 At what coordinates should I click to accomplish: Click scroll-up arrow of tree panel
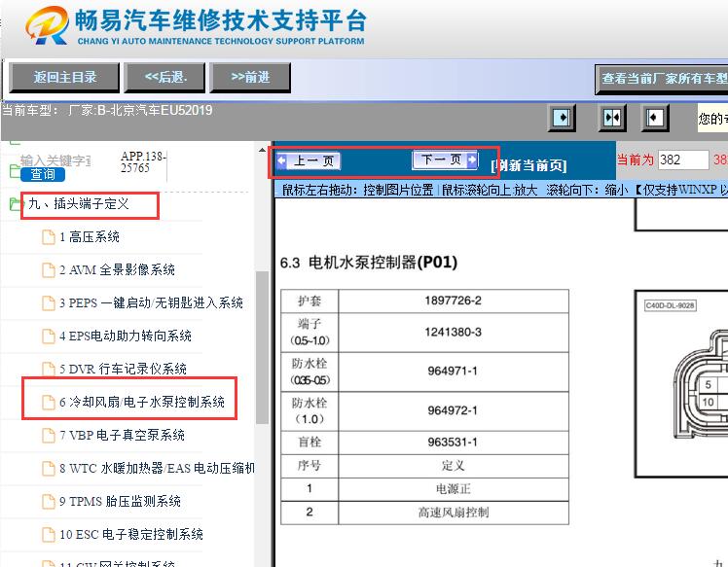pos(263,151)
